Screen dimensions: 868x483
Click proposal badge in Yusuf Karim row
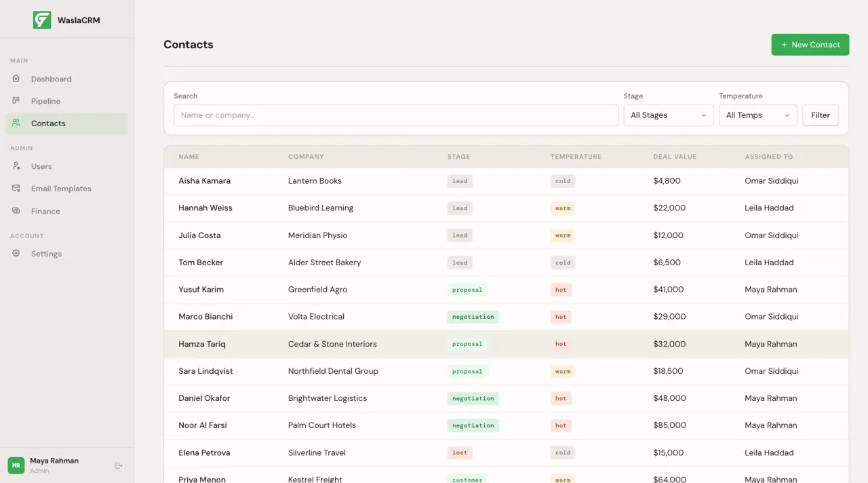(467, 290)
